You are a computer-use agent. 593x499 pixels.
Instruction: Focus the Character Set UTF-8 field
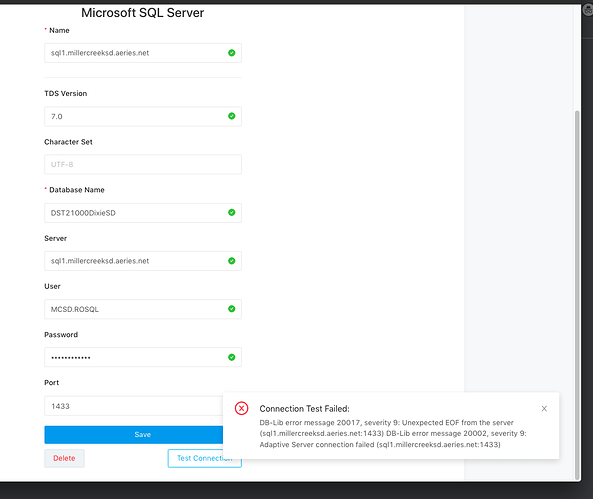[143, 164]
